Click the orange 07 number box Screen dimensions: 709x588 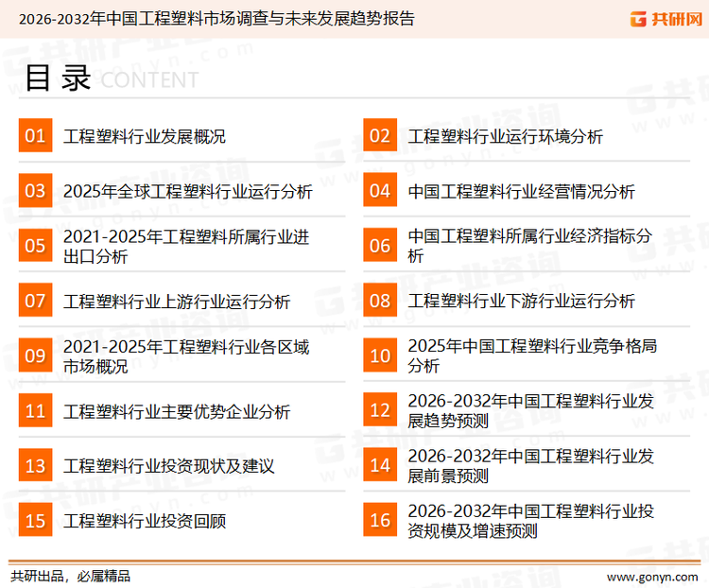35,301
